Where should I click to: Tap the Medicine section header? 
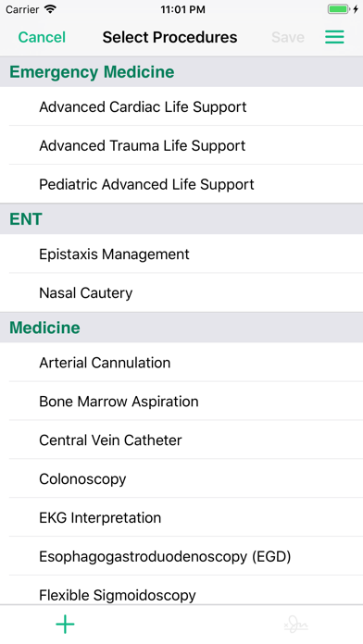click(x=181, y=328)
